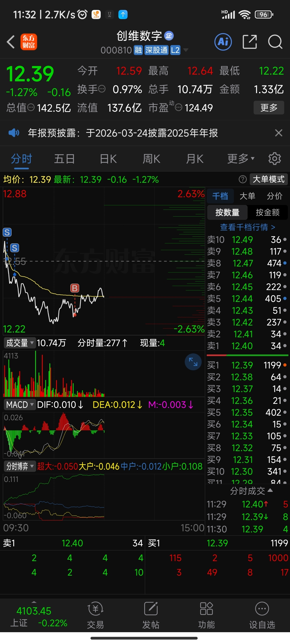Tap 买1 12.39 order row
The image size is (290, 644).
247,365
